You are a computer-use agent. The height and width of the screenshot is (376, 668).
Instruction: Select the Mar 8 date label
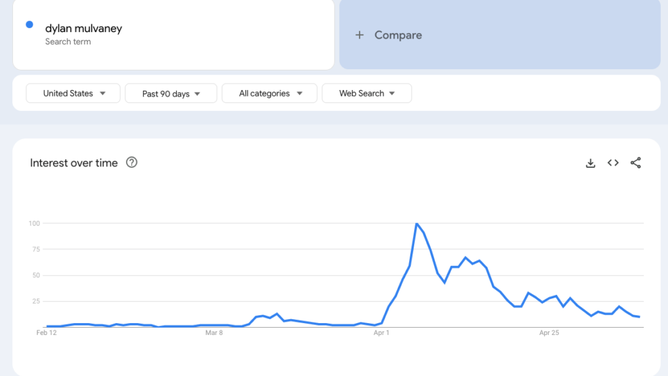214,333
